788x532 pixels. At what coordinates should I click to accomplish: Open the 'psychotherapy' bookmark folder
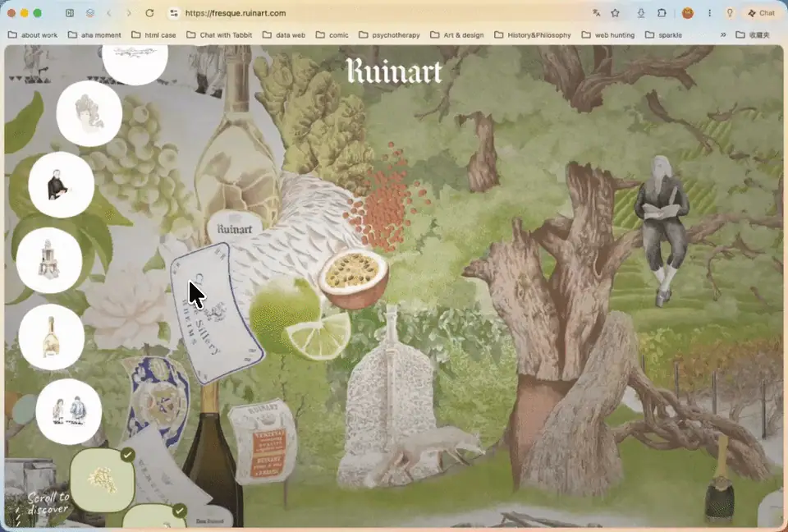pyautogui.click(x=389, y=34)
